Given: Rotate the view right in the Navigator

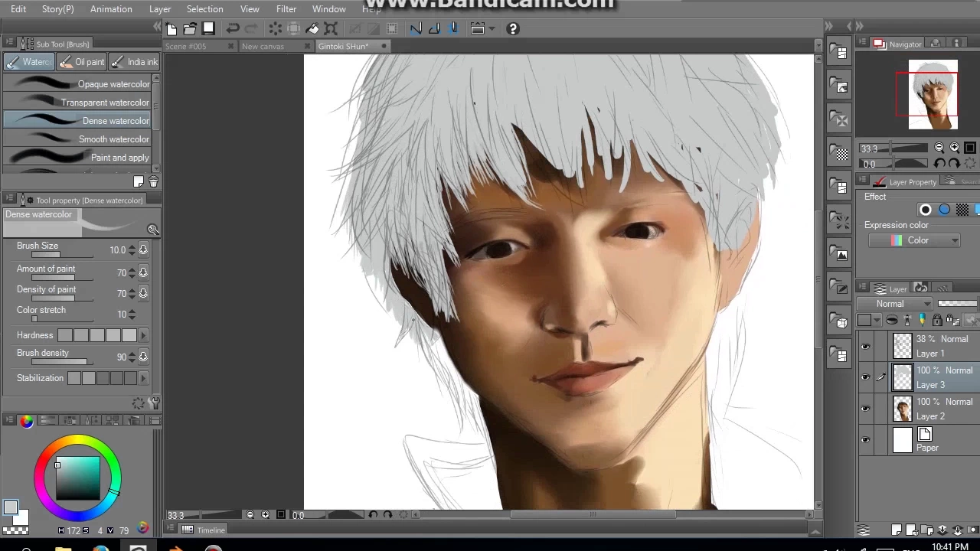Looking at the screenshot, I should pos(954,163).
